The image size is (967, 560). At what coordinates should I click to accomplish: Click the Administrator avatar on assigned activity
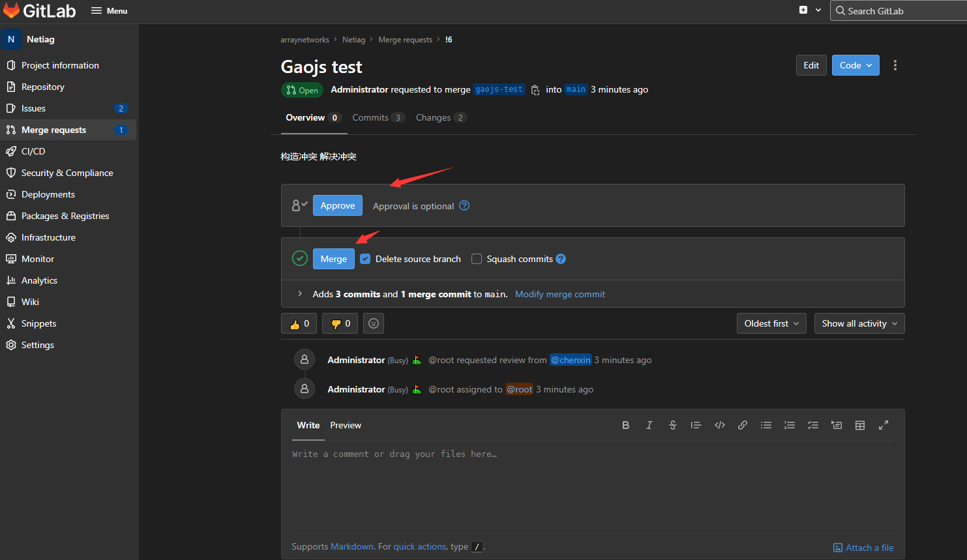coord(305,389)
